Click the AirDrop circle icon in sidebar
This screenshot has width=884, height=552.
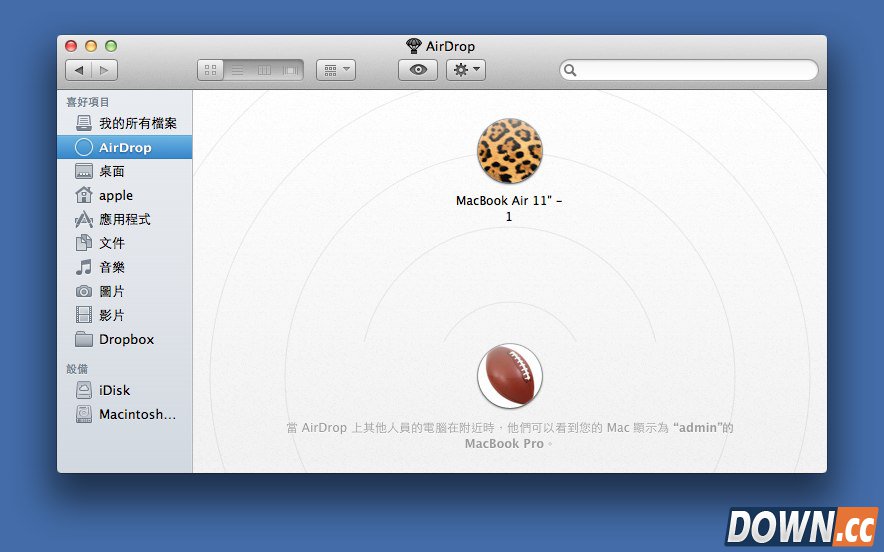(83, 147)
